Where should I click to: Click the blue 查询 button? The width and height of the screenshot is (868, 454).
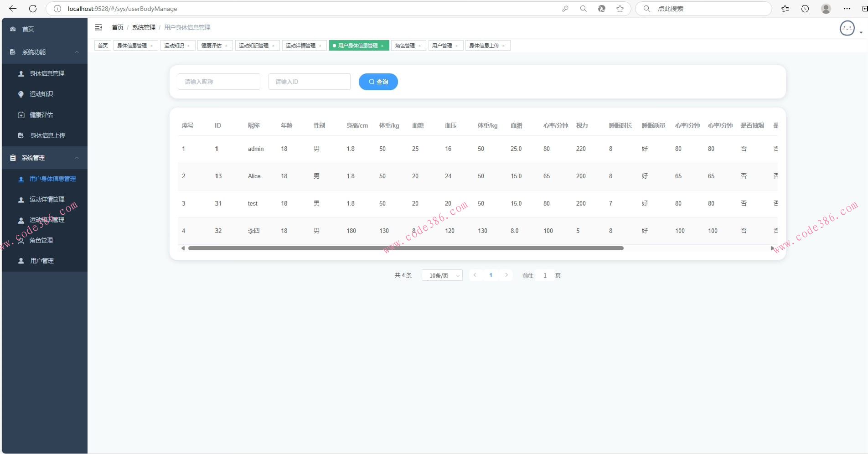pyautogui.click(x=378, y=82)
